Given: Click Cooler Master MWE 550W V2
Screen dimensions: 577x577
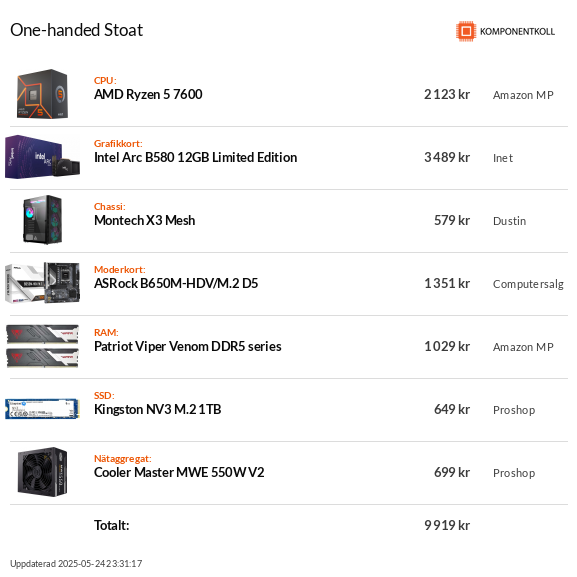Looking at the screenshot, I should (x=179, y=472).
